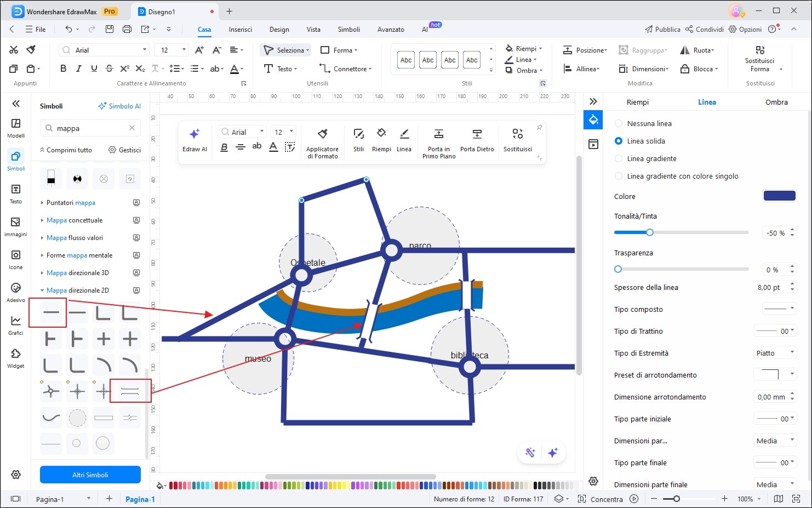
Task: Collapse the left sidebar with double chevron
Action: [16, 103]
